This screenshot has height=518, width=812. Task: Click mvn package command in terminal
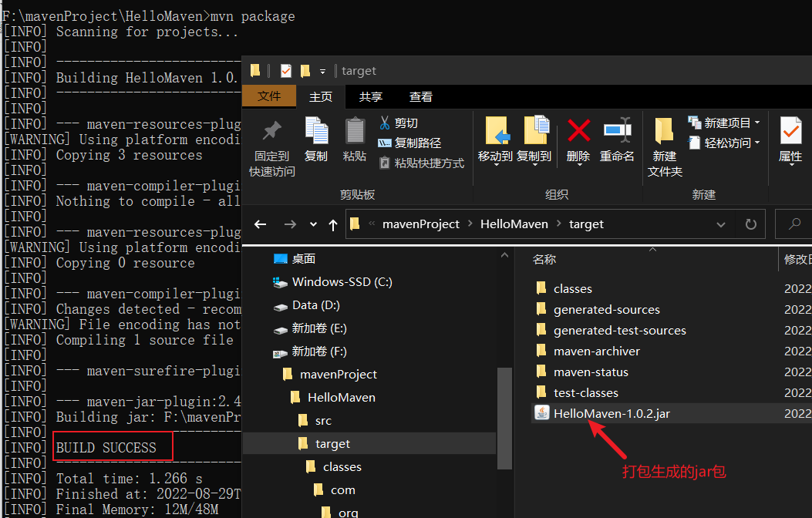click(x=252, y=16)
